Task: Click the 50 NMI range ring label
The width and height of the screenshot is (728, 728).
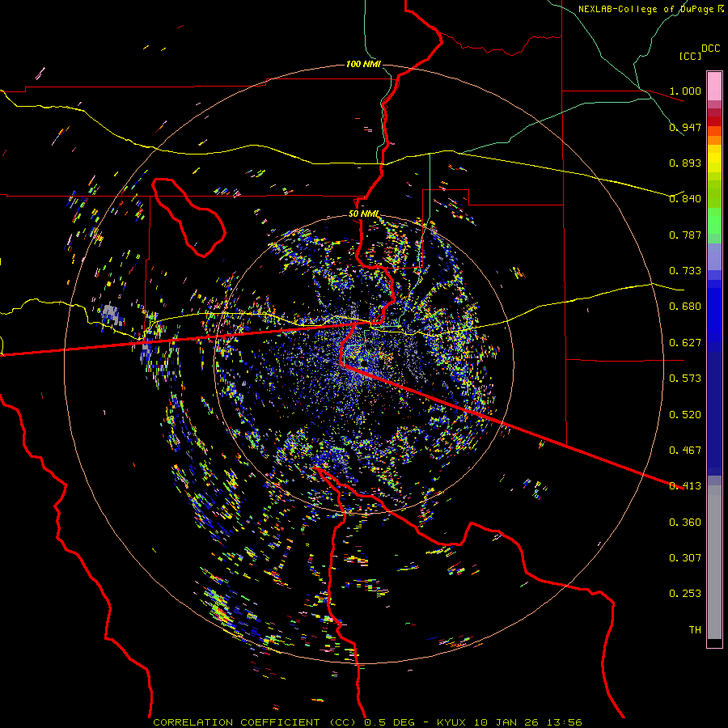Action: pos(363,214)
